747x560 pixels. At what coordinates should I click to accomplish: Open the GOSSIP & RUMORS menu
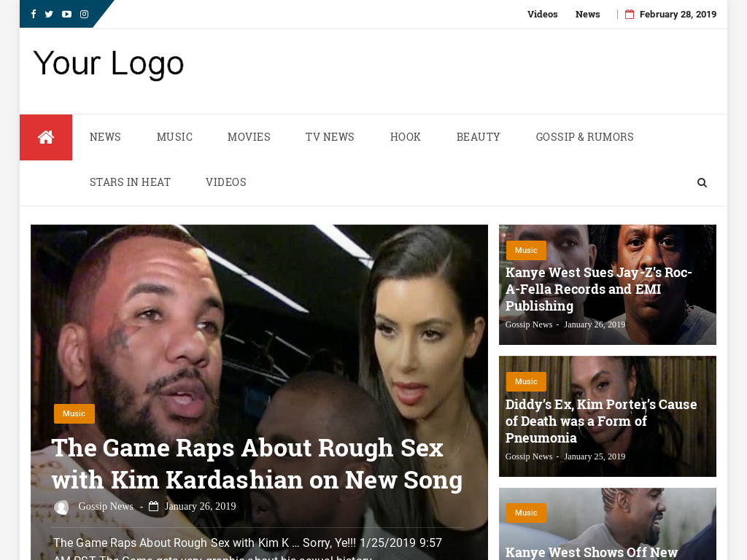(x=584, y=136)
